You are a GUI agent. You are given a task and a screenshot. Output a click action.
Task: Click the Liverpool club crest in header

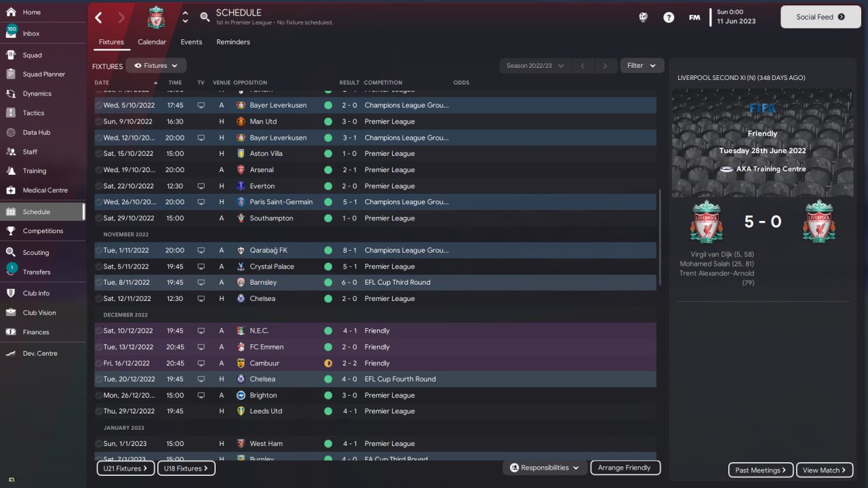pos(156,18)
